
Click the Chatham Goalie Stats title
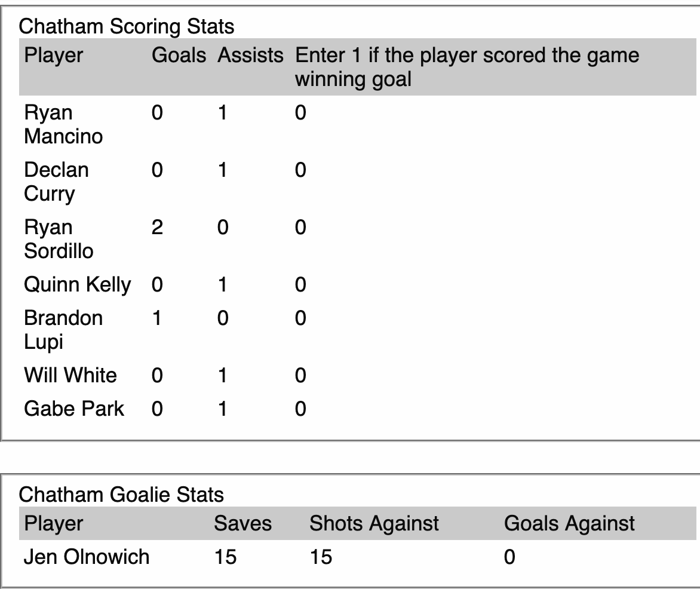point(121,495)
